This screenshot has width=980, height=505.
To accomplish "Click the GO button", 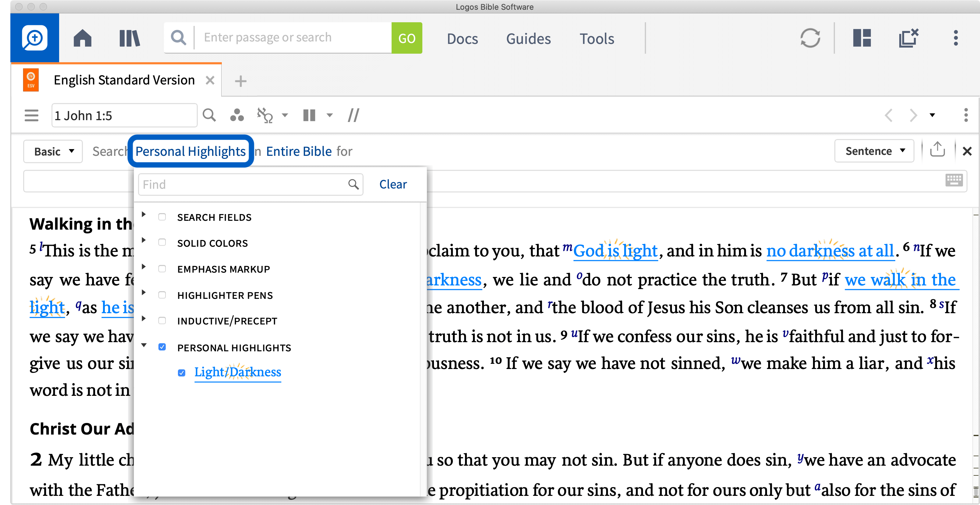I will (x=407, y=38).
